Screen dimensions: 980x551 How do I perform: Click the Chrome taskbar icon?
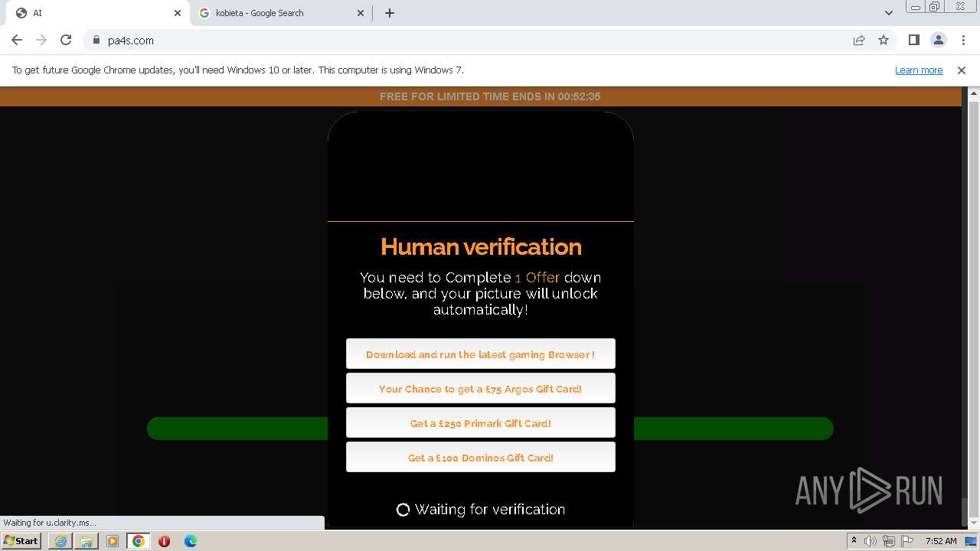click(x=139, y=541)
